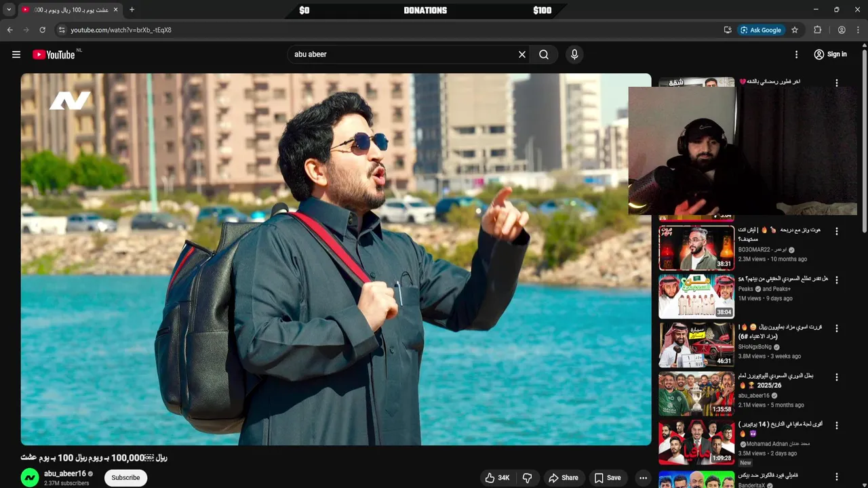Open options for SHoNgxBoNg video
Screen dimensions: 868x488
pyautogui.click(x=836, y=329)
